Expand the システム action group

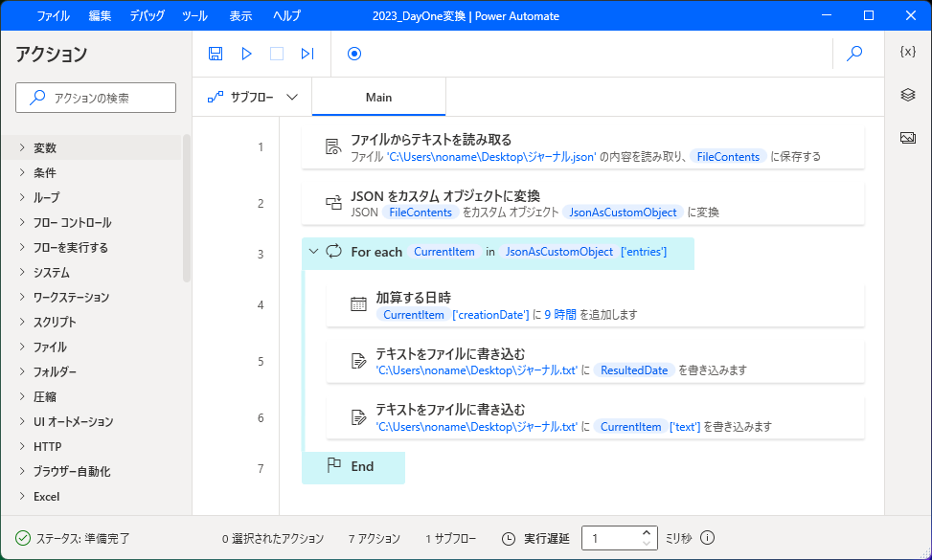click(22, 272)
